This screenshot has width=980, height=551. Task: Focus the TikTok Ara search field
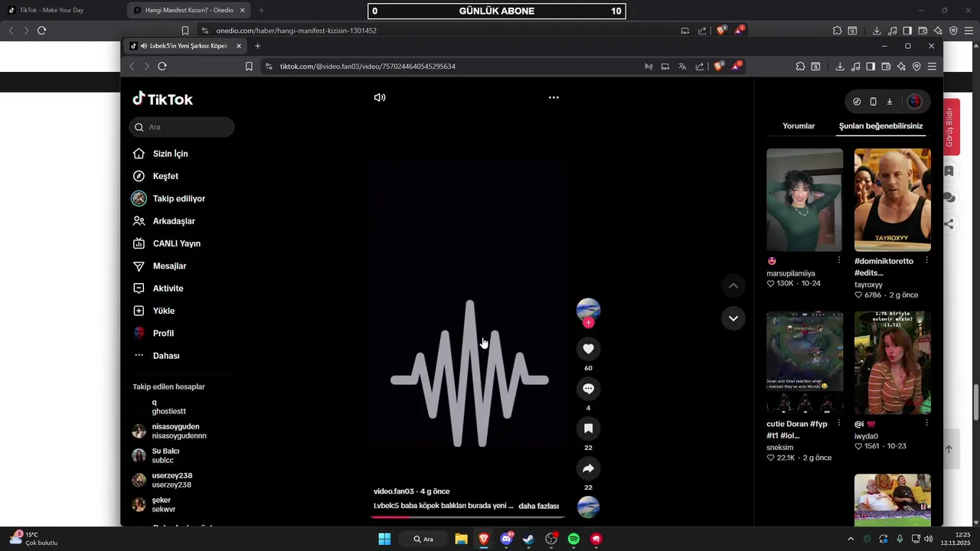pyautogui.click(x=182, y=127)
